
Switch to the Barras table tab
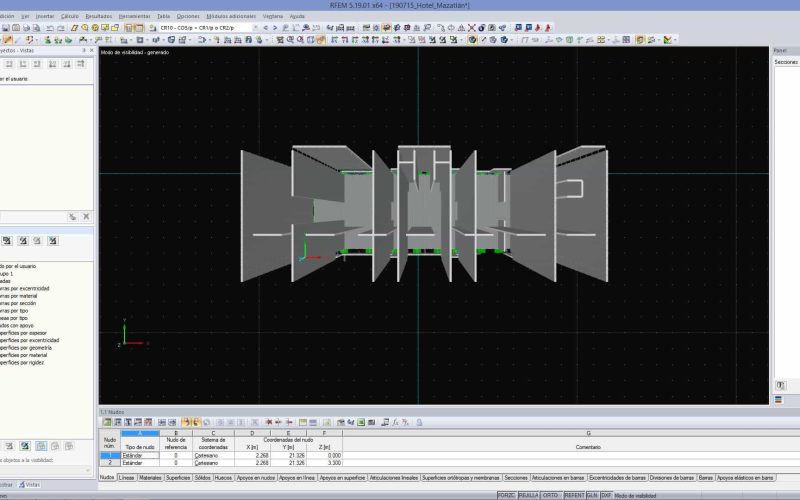[706, 478]
